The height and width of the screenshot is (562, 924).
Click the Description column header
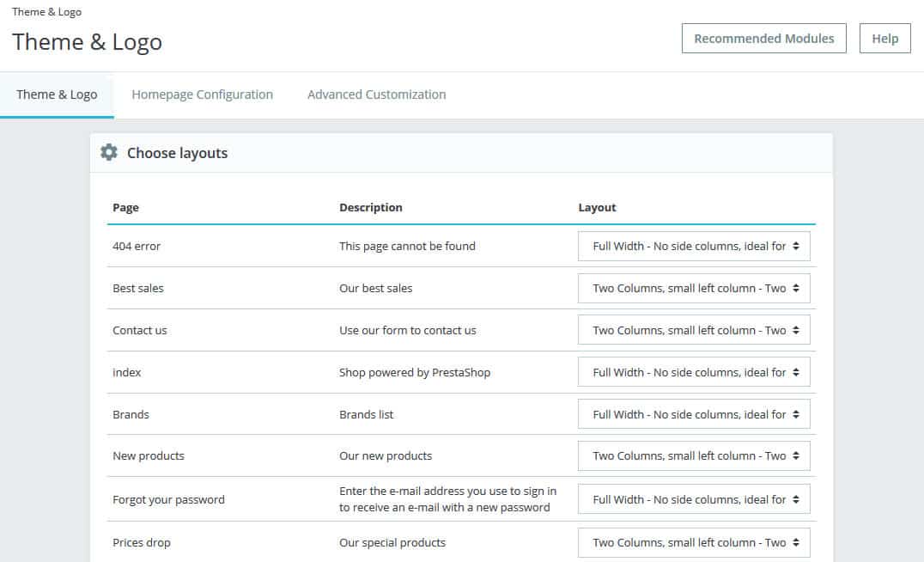(x=370, y=207)
